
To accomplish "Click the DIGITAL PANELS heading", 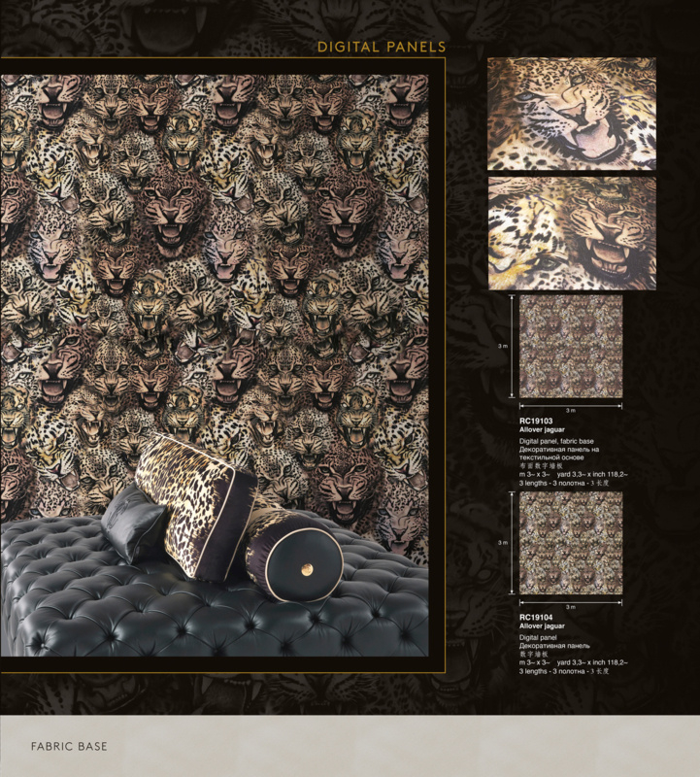I will pos(382,47).
